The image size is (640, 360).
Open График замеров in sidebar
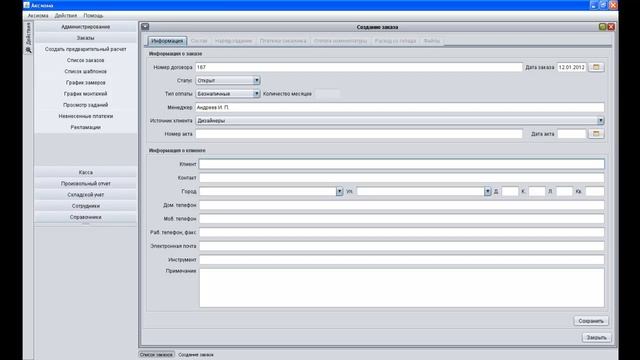(86, 82)
